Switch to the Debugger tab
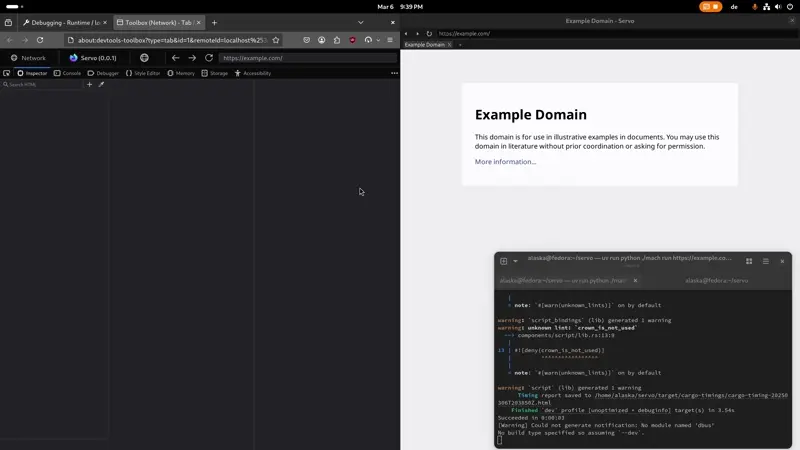The height and width of the screenshot is (450, 800). click(x=103, y=73)
